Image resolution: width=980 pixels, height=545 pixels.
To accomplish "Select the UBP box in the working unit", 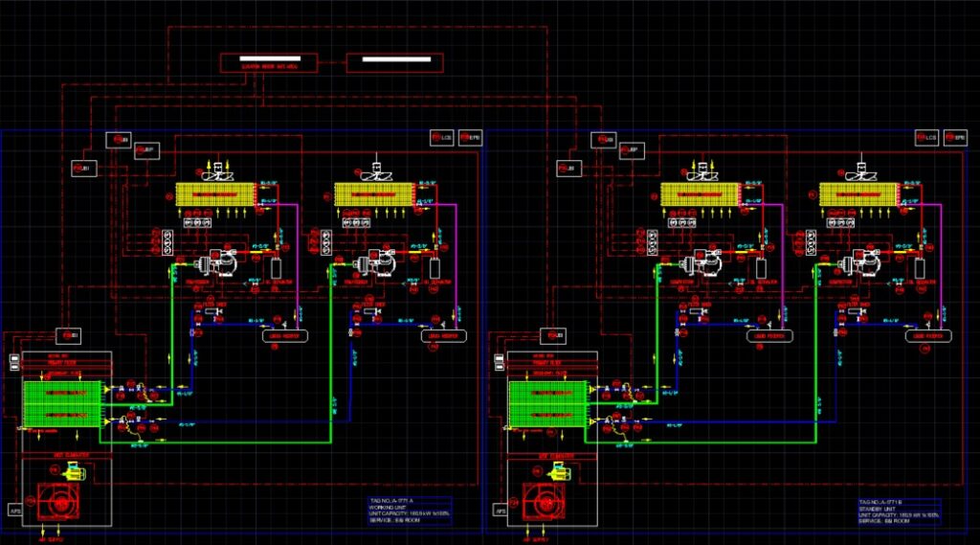I will pyautogui.click(x=146, y=150).
